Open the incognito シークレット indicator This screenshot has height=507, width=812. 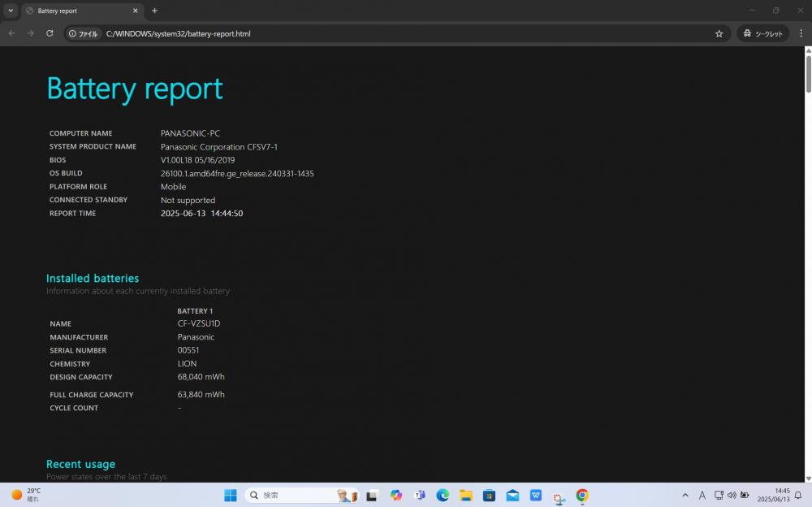762,33
